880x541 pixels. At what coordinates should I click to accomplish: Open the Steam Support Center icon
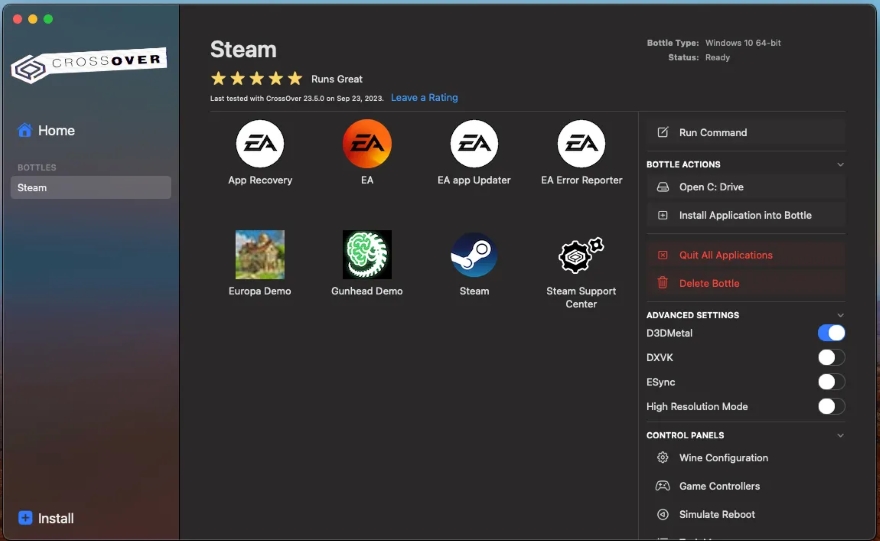pos(581,256)
